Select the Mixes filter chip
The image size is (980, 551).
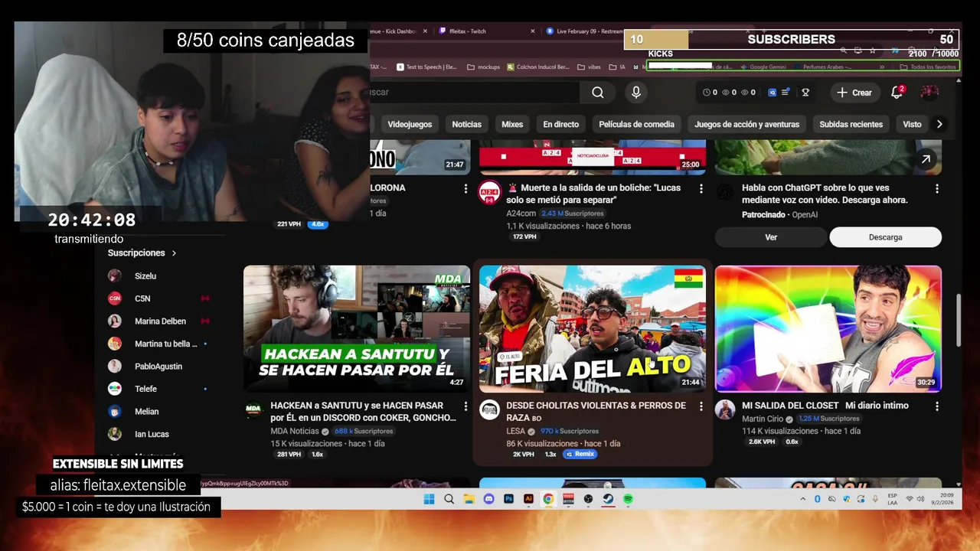(512, 124)
